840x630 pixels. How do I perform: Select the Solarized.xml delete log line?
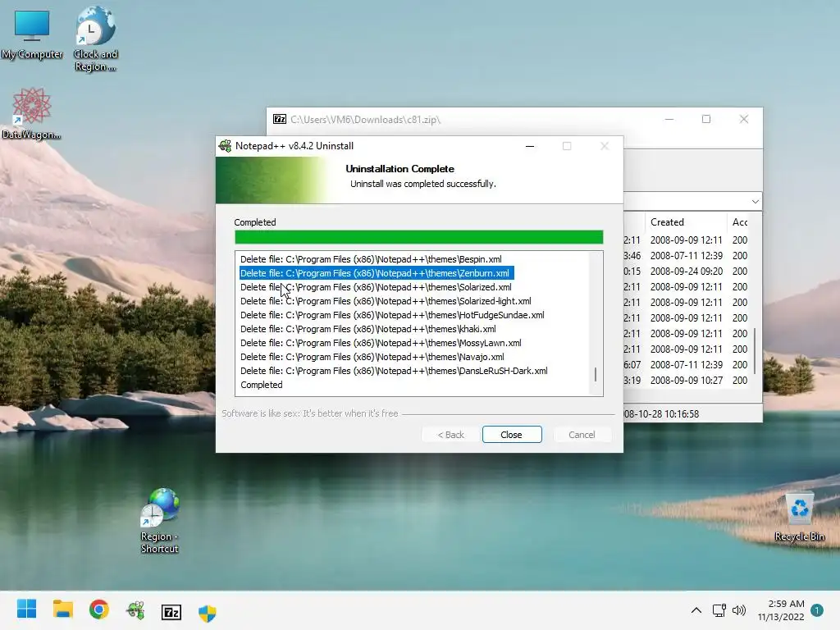(376, 287)
